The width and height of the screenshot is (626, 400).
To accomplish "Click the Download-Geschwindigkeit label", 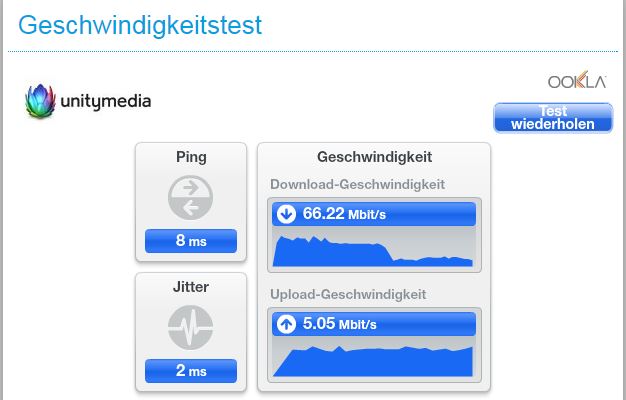I will [358, 184].
